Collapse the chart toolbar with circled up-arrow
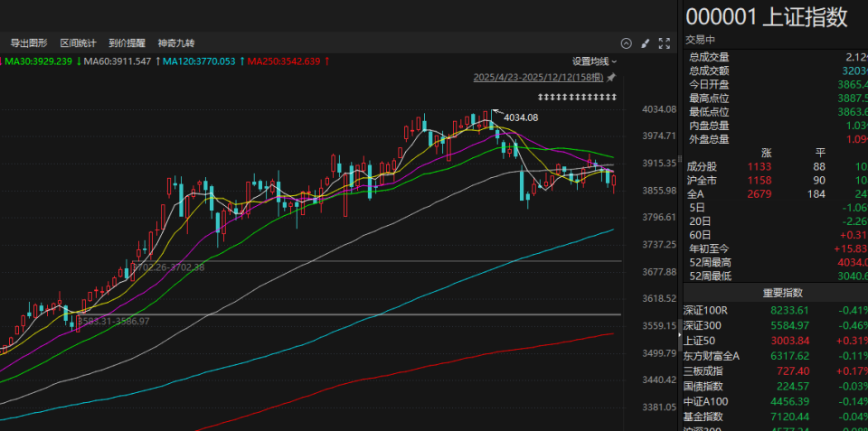 click(626, 43)
